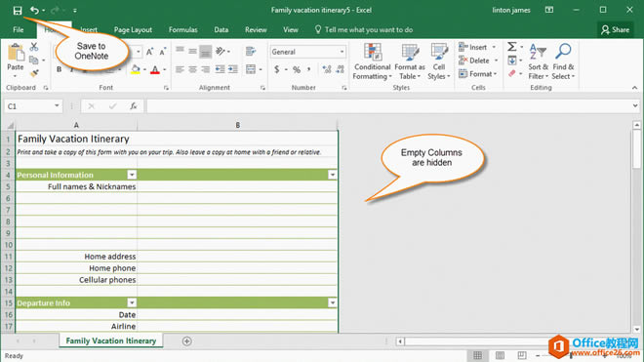The width and height of the screenshot is (644, 362).
Task: Switch to Data tab
Action: tap(221, 29)
